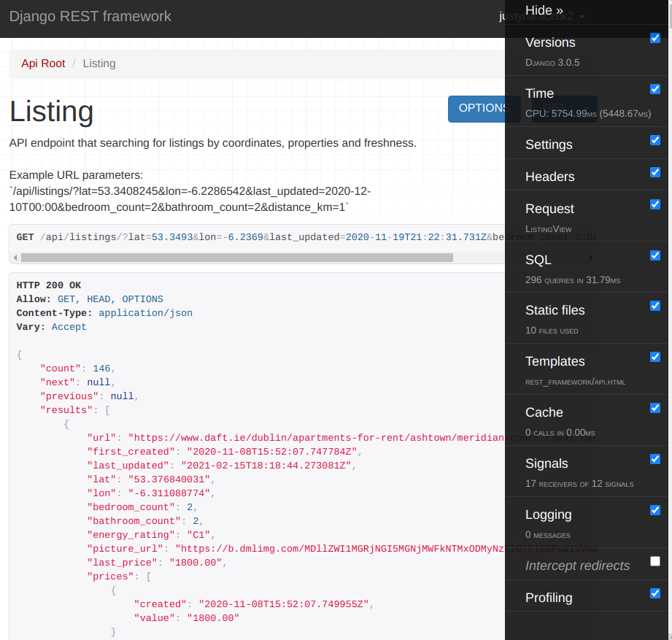Viewport: 672px width, 640px height.
Task: Disable the Versions panel checkbox
Action: point(655,38)
